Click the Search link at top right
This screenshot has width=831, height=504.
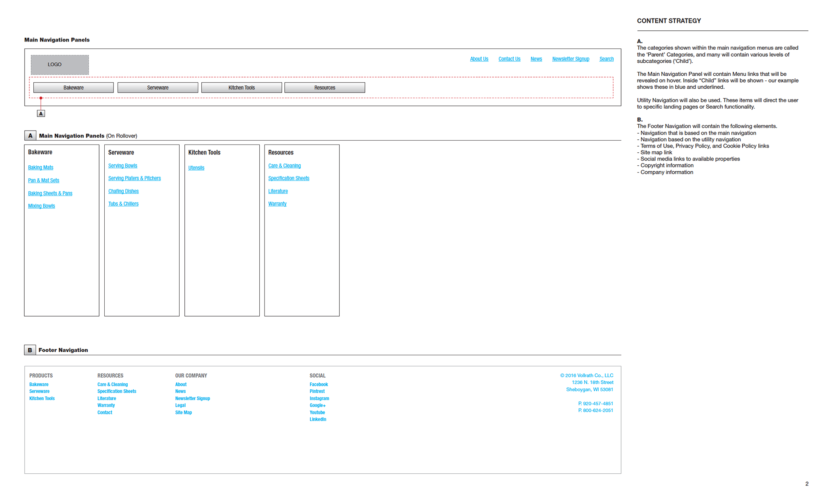606,59
